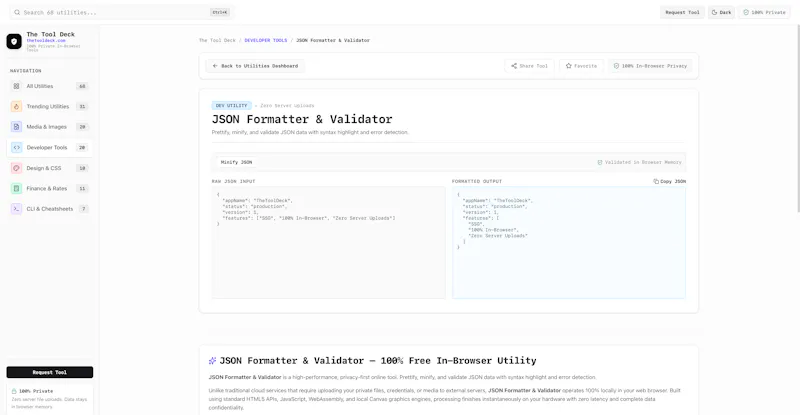Click Back to Utilities Dashboard button

(x=255, y=66)
